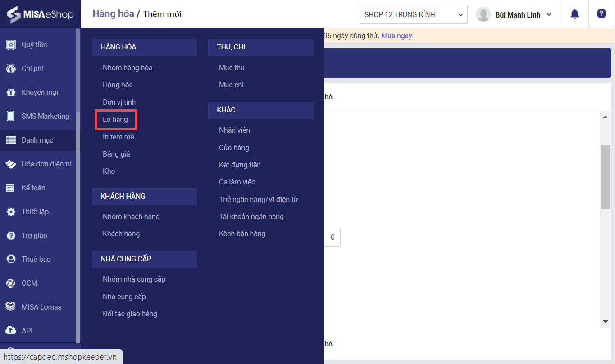This screenshot has width=615, height=364.
Task: Open Két đựng tiền menu entry
Action: pyautogui.click(x=240, y=165)
